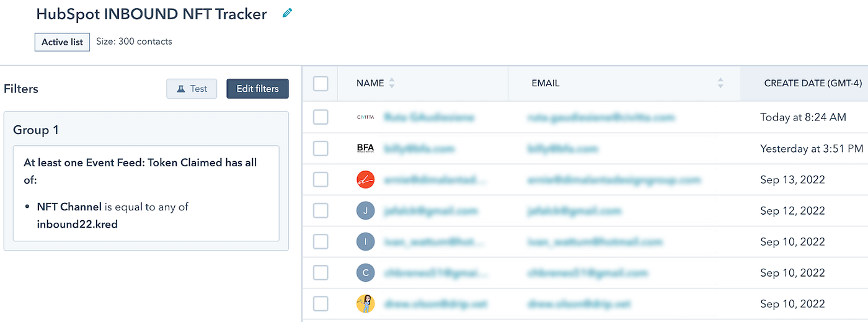Click the HubSpot INBOUND NFT Tracker title
Image resolution: width=868 pixels, height=322 pixels.
pos(152,14)
